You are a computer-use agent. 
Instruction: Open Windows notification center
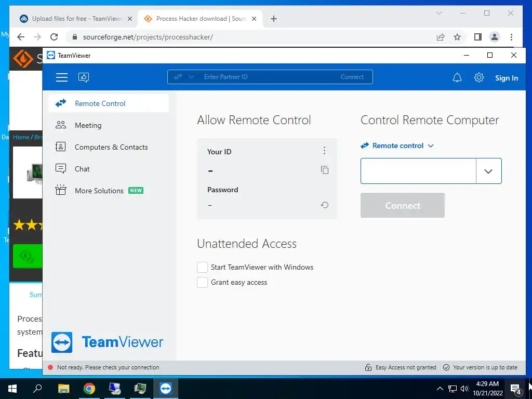(x=516, y=389)
